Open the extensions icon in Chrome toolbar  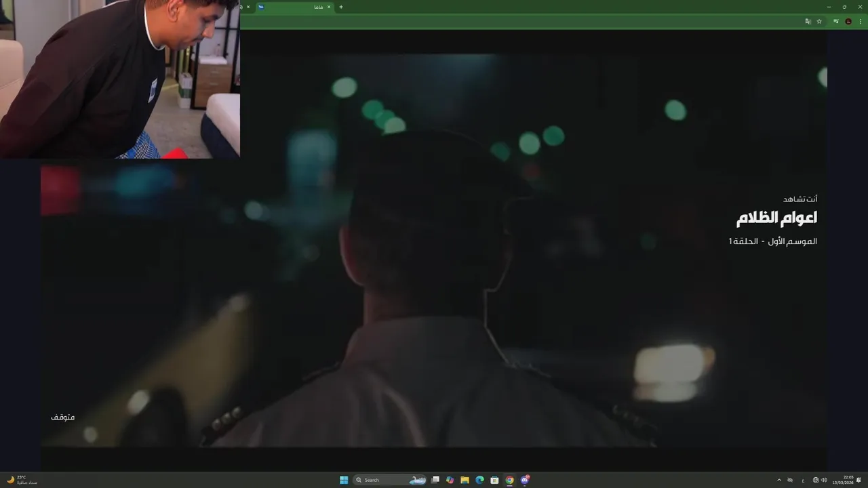pyautogui.click(x=836, y=21)
